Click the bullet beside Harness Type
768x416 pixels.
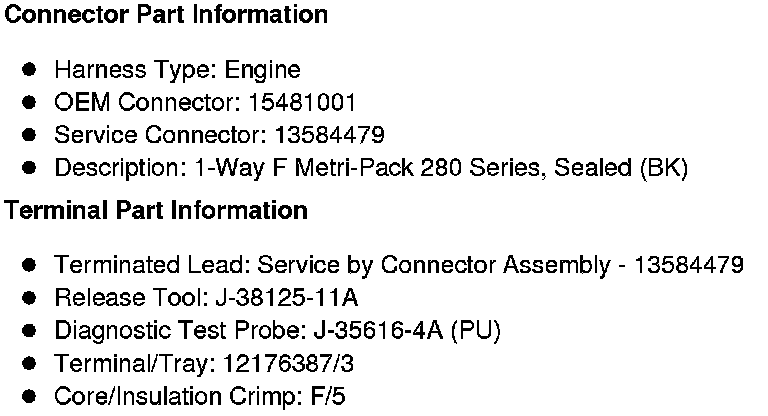point(29,69)
